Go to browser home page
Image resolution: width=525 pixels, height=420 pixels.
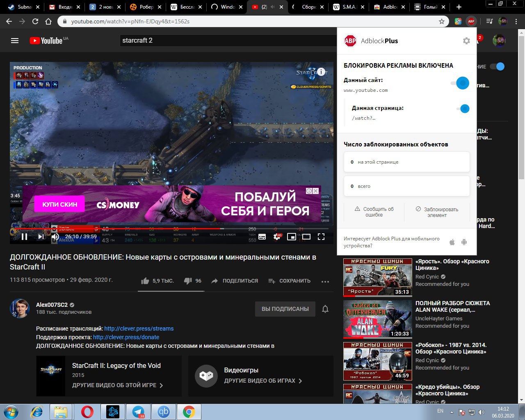[48, 21]
